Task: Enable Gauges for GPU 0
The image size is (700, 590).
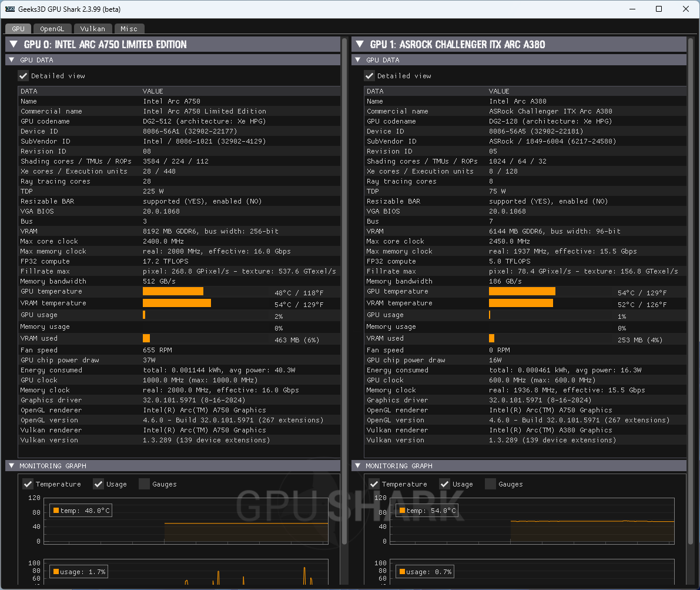Action: [x=144, y=484]
